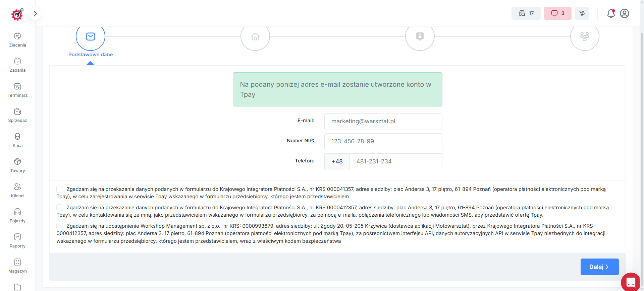Open the Raporty menu item
644x291 pixels.
tap(17, 241)
